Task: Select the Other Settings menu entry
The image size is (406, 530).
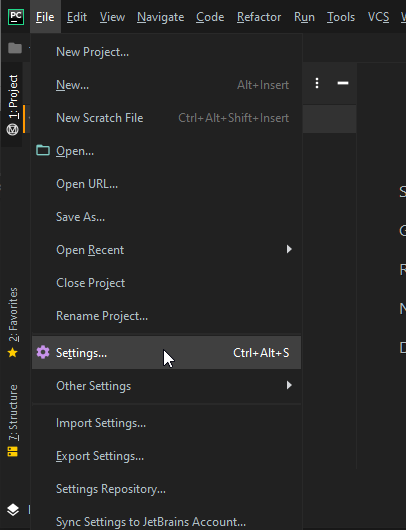Action: point(166,386)
